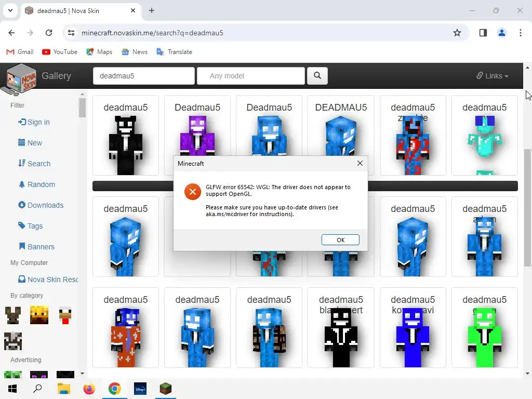Go forward in browser history
This screenshot has width=532, height=399.
[30, 33]
